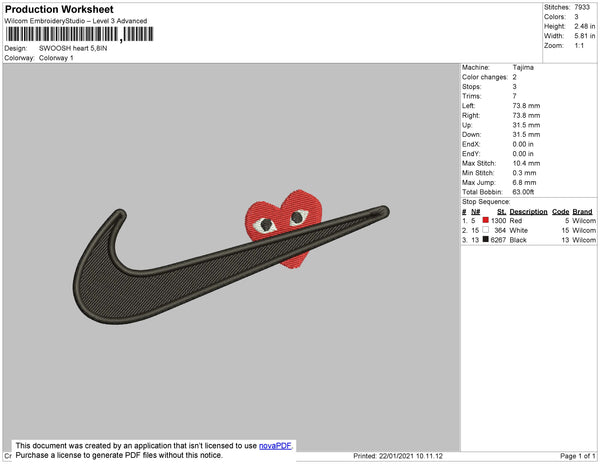Click the 'Production Worksheet' title
Screen dimensions: 600x464
coord(59,9)
